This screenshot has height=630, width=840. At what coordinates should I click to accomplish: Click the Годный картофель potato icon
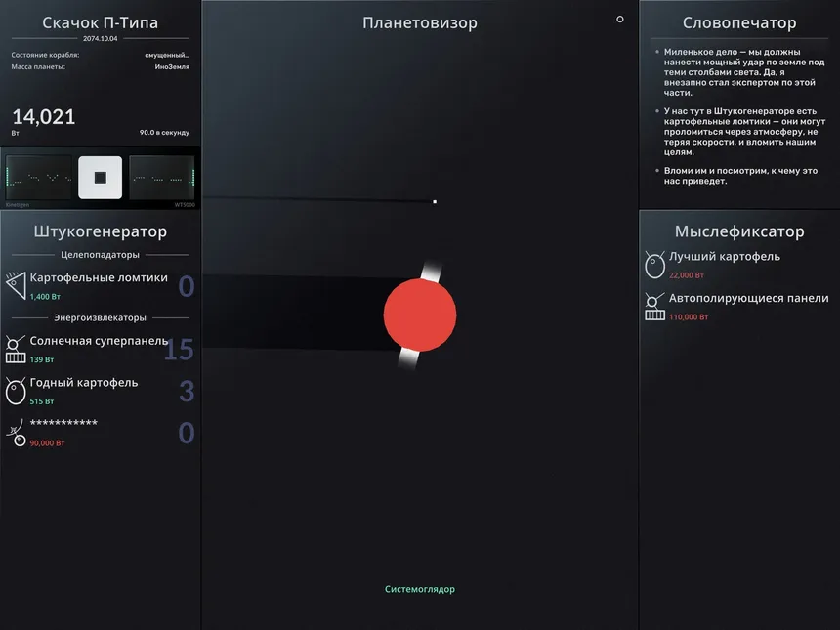16,391
